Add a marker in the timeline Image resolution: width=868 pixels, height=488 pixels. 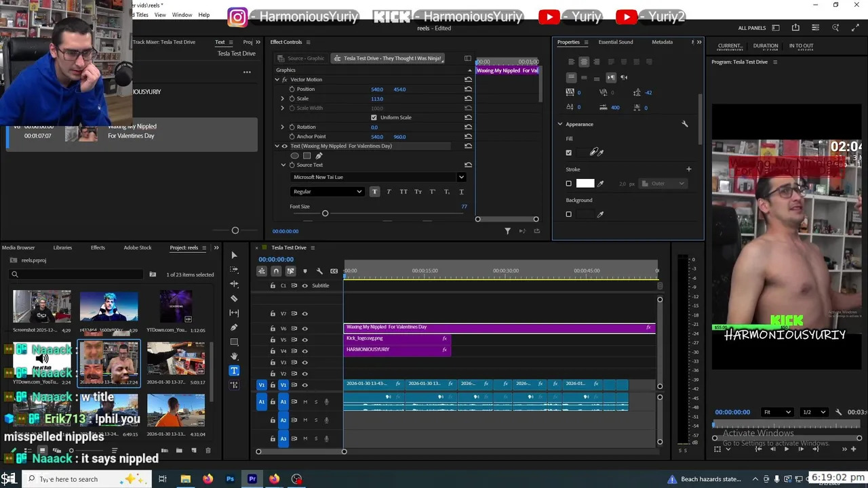click(x=304, y=271)
